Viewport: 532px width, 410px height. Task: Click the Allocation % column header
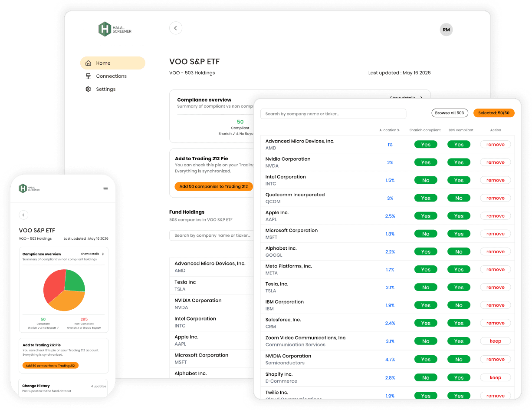coord(389,130)
